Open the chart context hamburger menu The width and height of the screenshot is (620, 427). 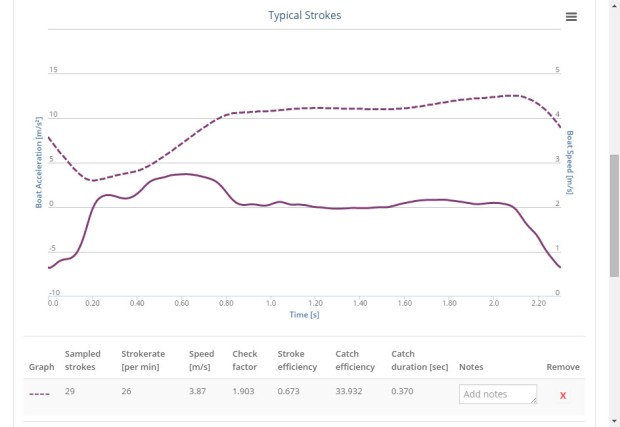pyautogui.click(x=571, y=17)
